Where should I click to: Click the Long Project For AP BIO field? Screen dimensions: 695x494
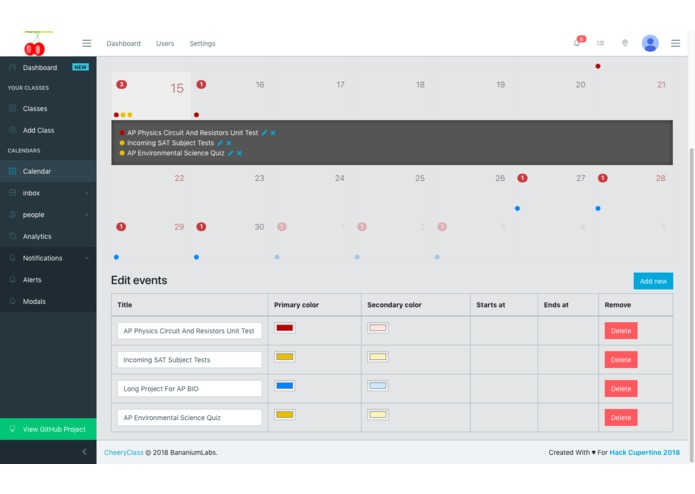(x=189, y=389)
